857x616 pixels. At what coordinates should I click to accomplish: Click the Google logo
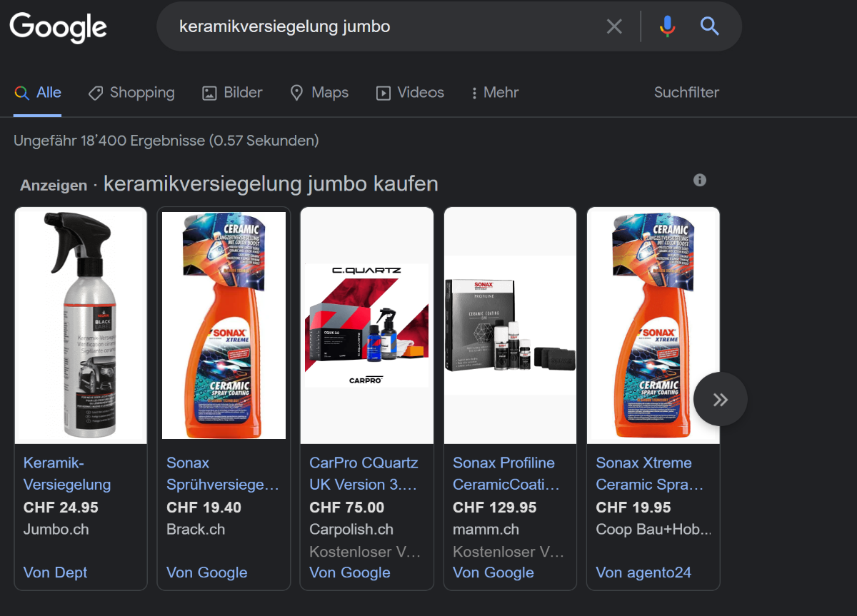[58, 27]
